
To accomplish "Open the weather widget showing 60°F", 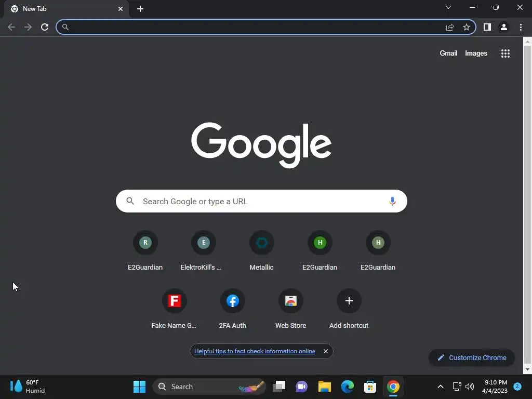I will 27,387.
